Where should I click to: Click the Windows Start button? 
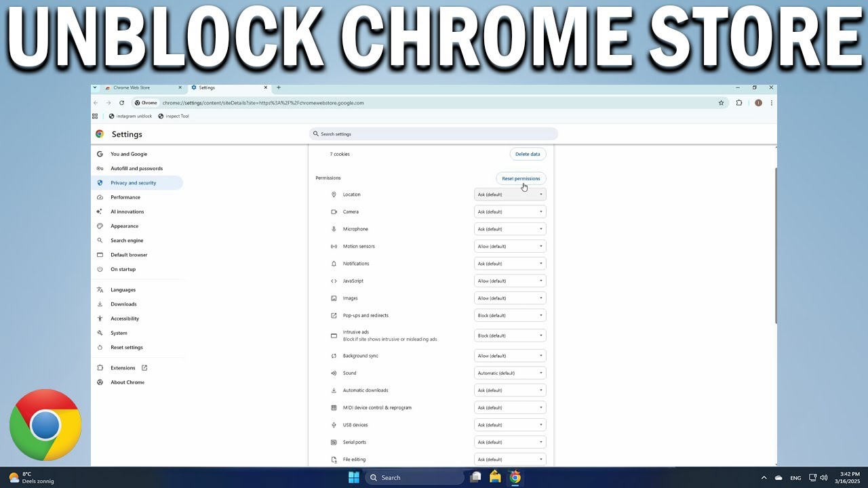click(x=353, y=477)
